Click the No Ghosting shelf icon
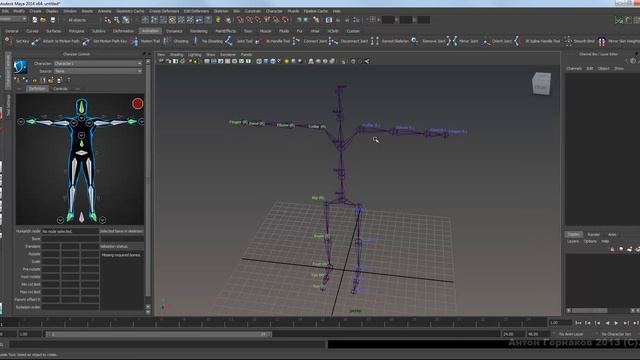 coord(196,41)
